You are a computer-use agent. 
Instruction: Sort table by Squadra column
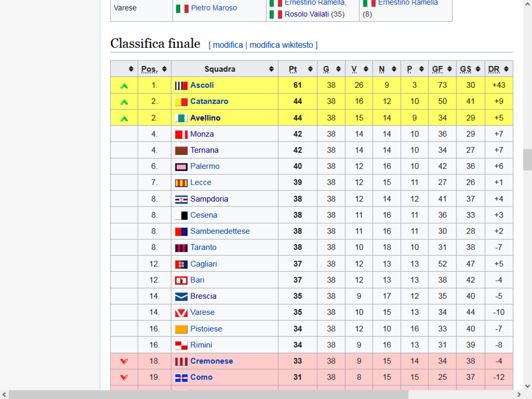click(x=271, y=69)
